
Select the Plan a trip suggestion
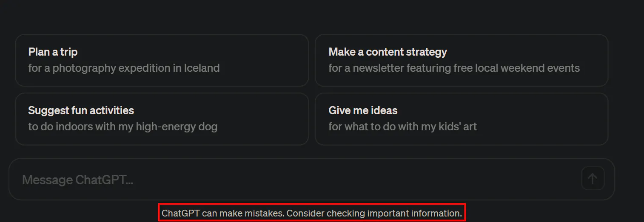tap(162, 60)
